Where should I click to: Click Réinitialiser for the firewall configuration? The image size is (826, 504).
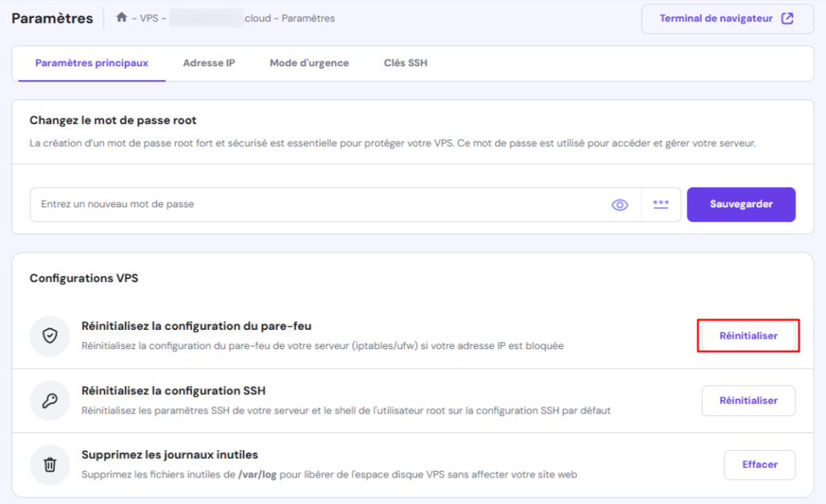click(x=749, y=335)
